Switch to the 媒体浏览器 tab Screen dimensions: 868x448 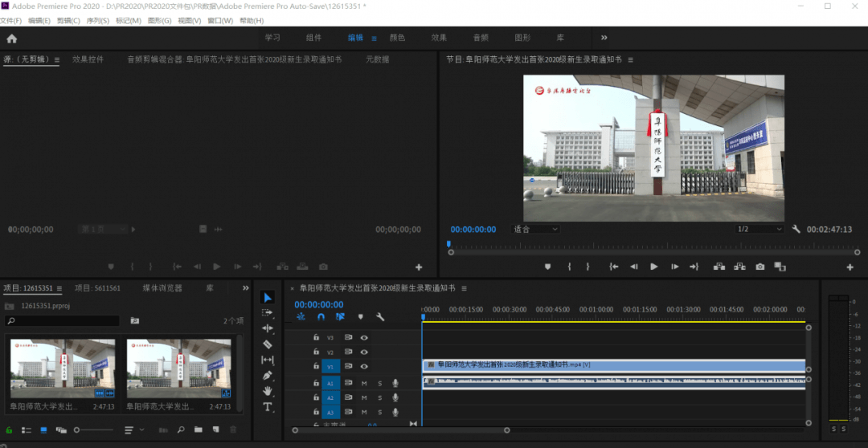(162, 287)
